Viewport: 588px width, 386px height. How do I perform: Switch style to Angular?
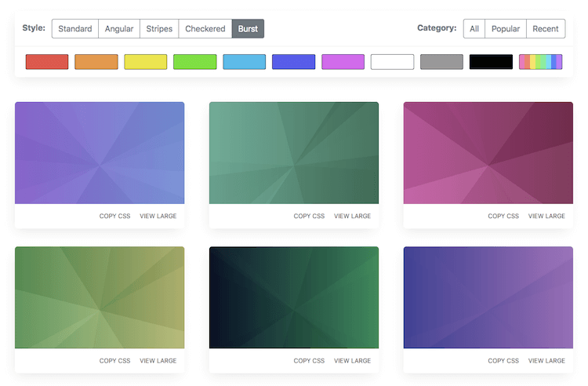[119, 29]
